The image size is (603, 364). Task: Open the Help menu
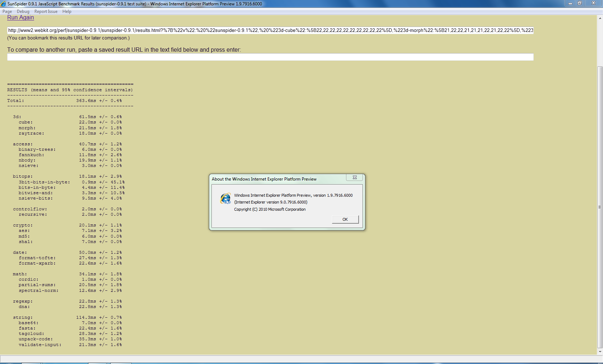pyautogui.click(x=67, y=11)
